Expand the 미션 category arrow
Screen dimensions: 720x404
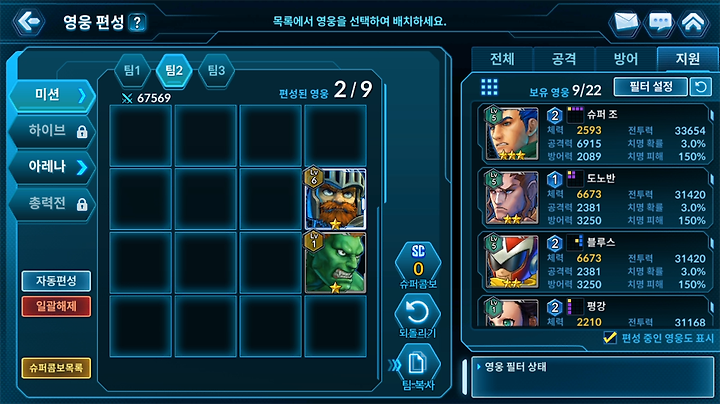coord(82,95)
